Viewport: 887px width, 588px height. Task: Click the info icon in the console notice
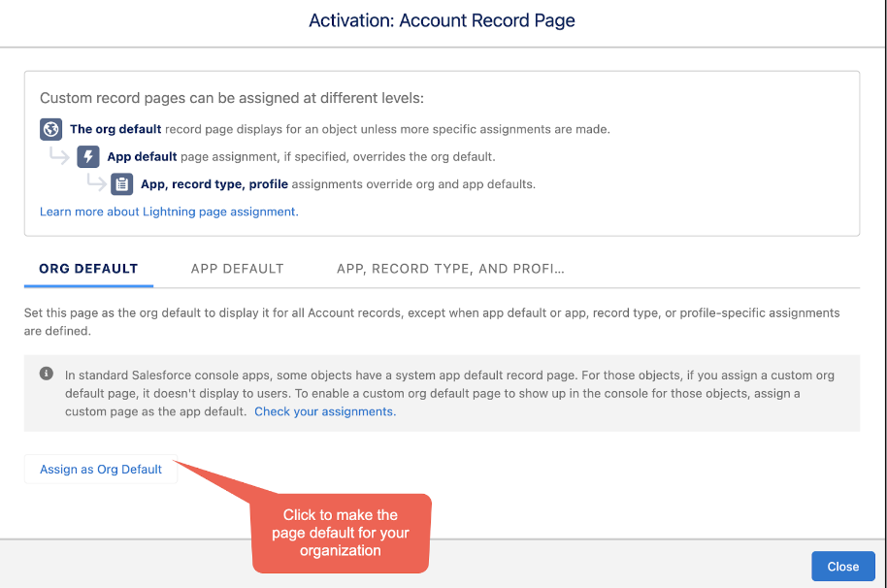(x=47, y=374)
